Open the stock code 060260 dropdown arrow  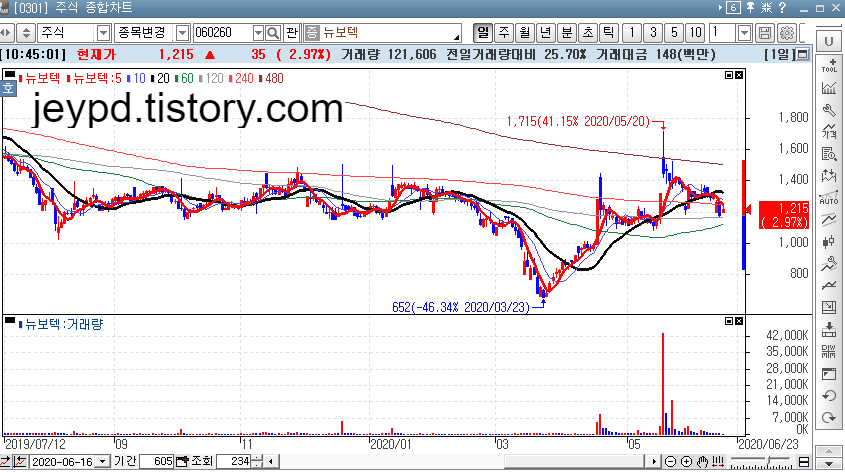coord(258,33)
